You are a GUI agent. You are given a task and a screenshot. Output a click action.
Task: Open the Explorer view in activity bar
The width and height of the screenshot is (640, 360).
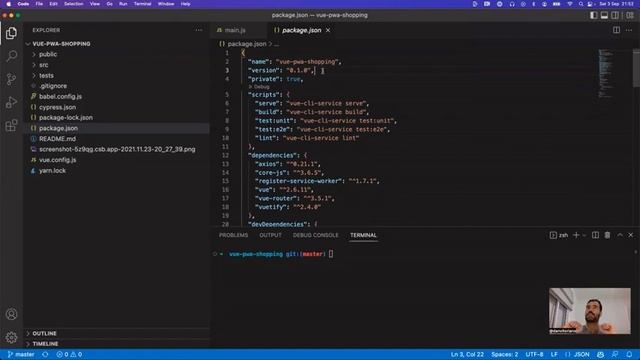11,33
